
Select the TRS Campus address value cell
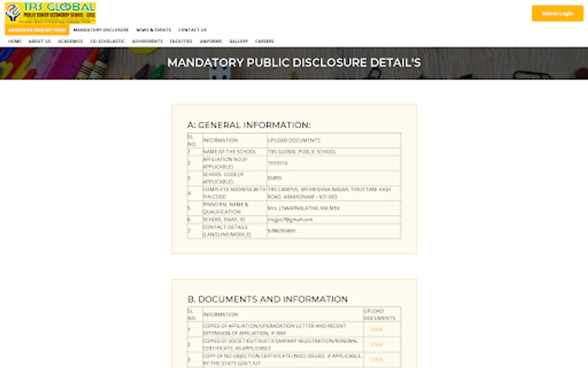click(x=334, y=193)
